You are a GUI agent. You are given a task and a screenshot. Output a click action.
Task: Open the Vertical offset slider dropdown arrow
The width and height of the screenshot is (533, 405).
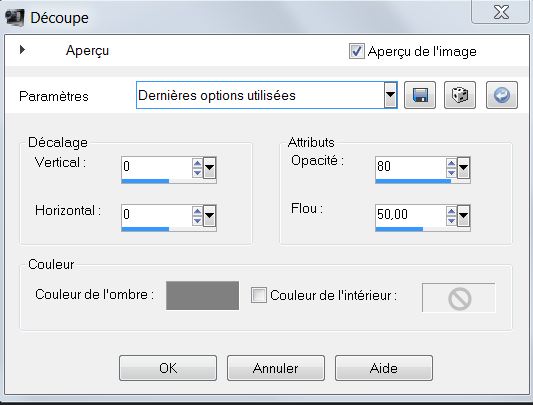[209, 167]
